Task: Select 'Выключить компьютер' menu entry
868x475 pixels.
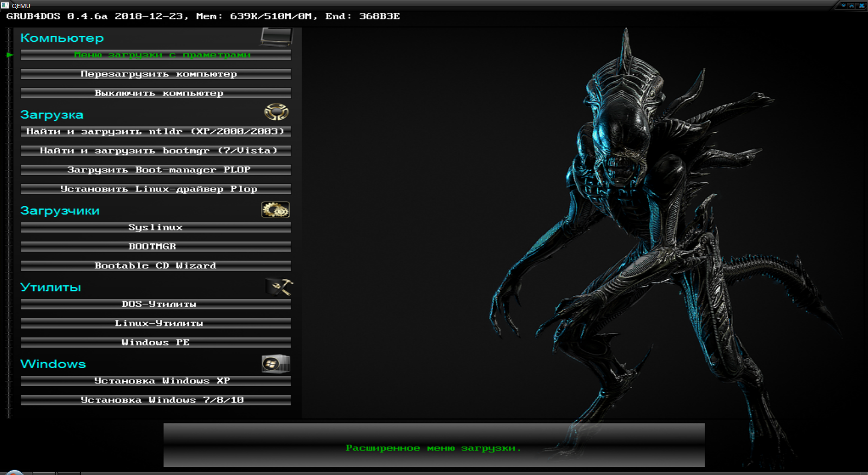Action: pyautogui.click(x=156, y=93)
